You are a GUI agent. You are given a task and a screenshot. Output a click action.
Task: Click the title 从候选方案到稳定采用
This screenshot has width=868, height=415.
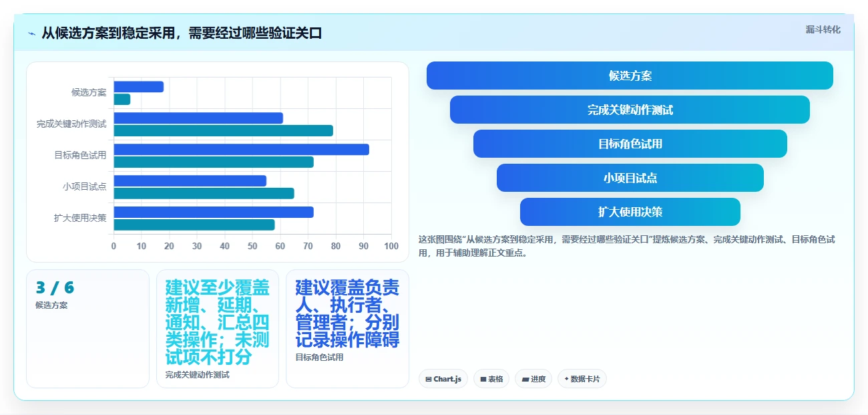[x=182, y=33]
